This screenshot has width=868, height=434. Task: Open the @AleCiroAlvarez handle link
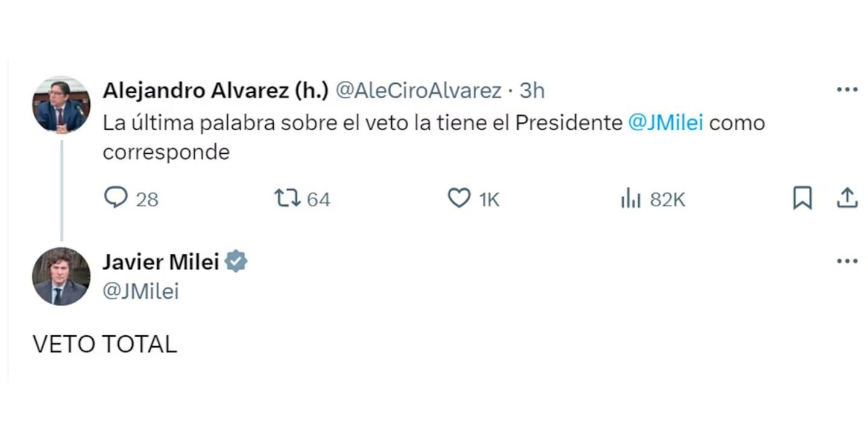click(x=418, y=90)
